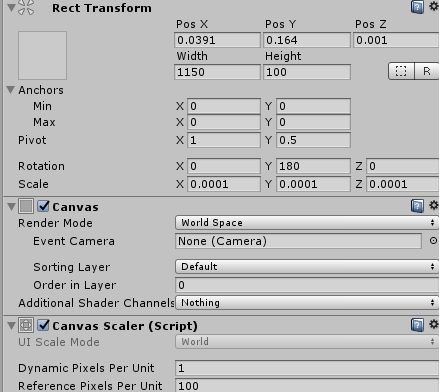Click the Scale label

click(33, 184)
